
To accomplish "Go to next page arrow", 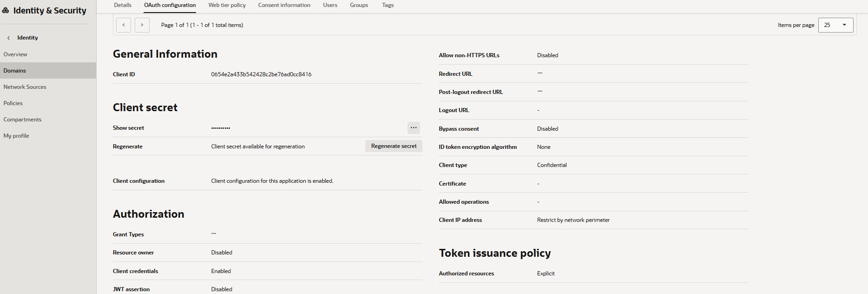I will tap(142, 25).
